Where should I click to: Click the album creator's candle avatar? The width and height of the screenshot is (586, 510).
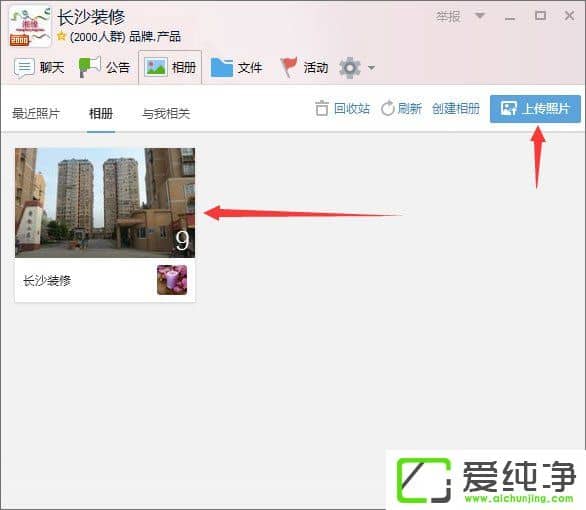click(172, 280)
